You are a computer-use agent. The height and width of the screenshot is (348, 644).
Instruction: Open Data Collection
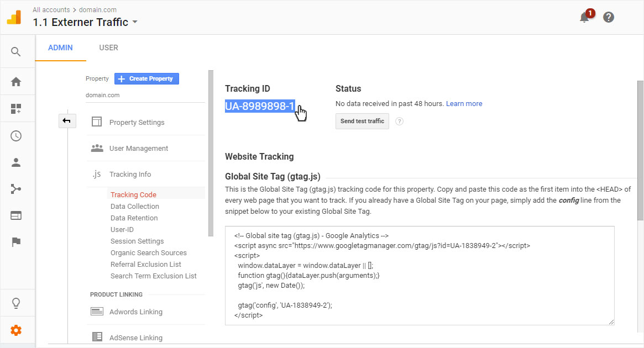coord(135,207)
